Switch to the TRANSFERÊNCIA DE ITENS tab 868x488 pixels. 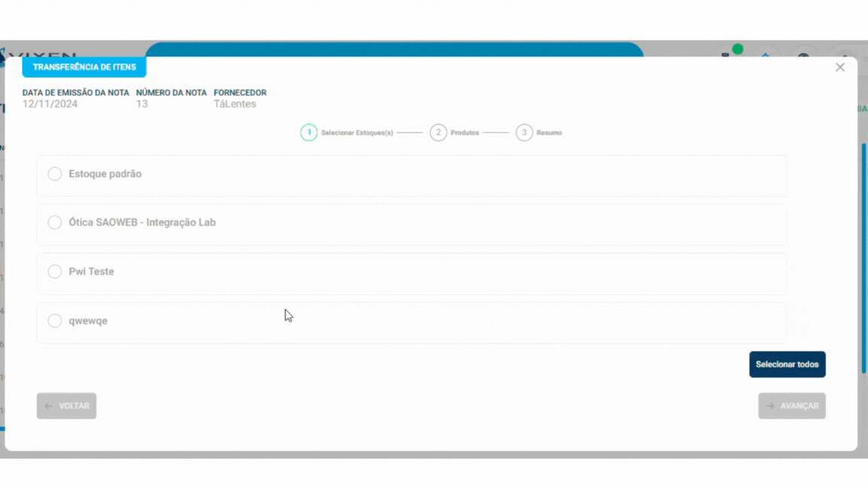pos(84,67)
